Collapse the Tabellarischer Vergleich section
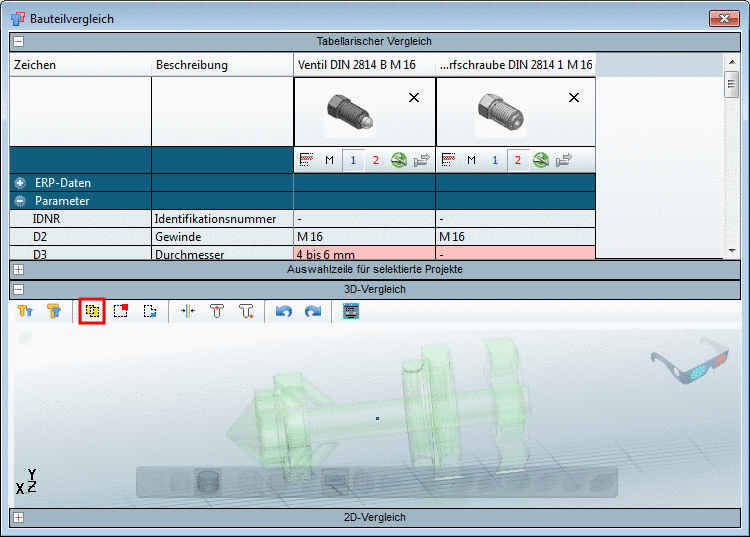The image size is (750, 537). coord(19,42)
